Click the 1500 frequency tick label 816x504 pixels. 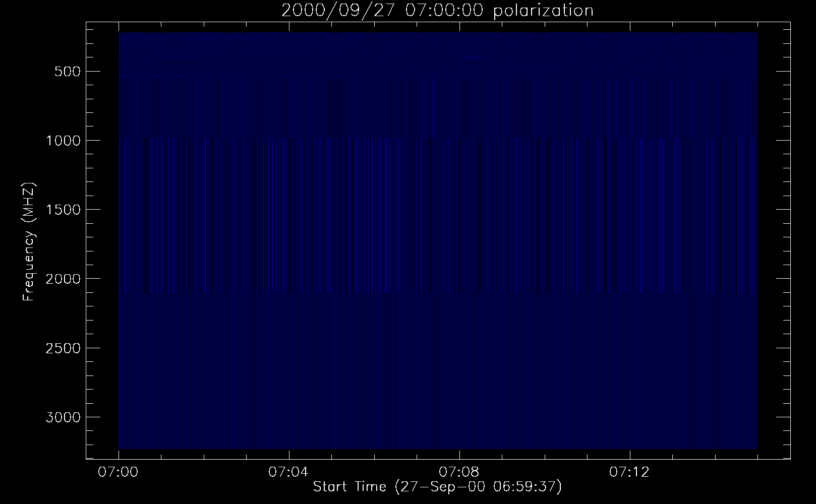point(63,210)
